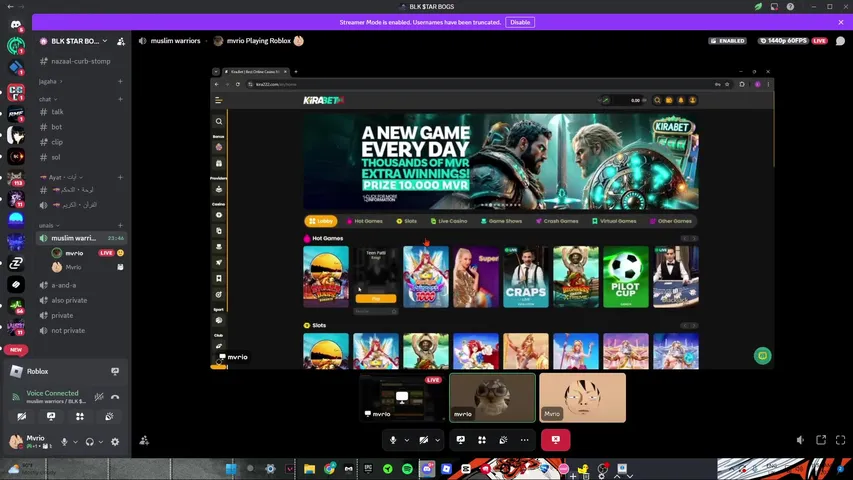The height and width of the screenshot is (480, 853).
Task: Toggle camera in voice panel
Action: [22, 416]
